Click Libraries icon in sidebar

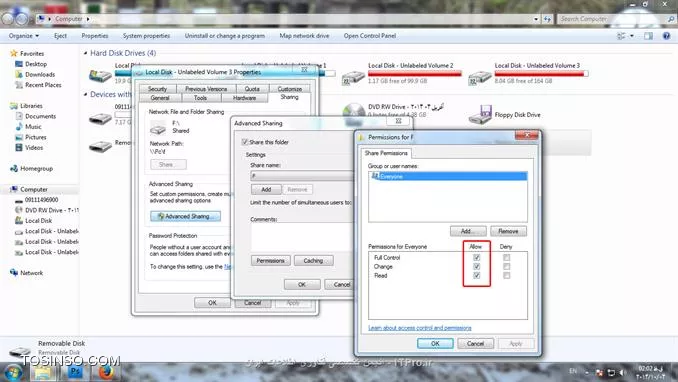pyautogui.click(x=14, y=106)
